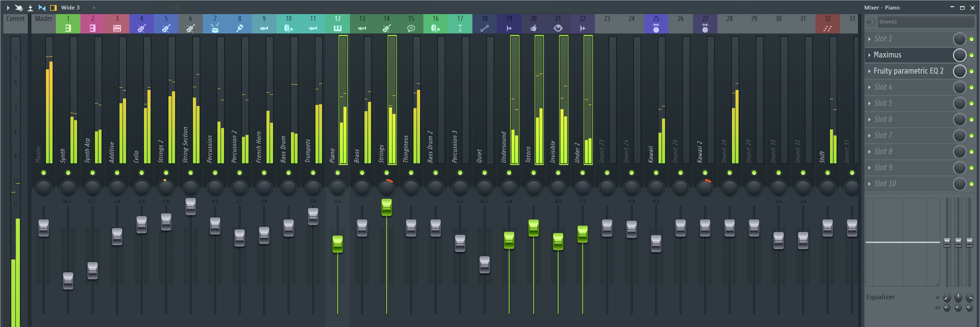Select the French Horn track 9 trumpet icon
Screen dimensions: 980x327
pos(264,28)
